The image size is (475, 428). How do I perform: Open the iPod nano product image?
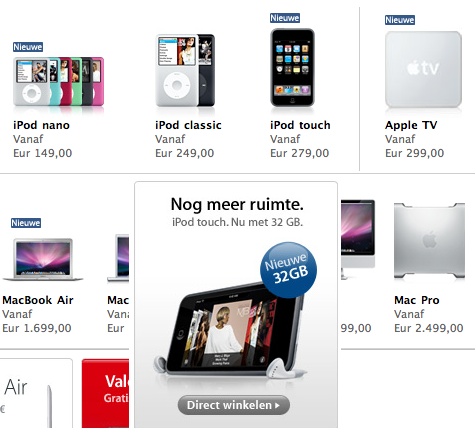(x=59, y=82)
